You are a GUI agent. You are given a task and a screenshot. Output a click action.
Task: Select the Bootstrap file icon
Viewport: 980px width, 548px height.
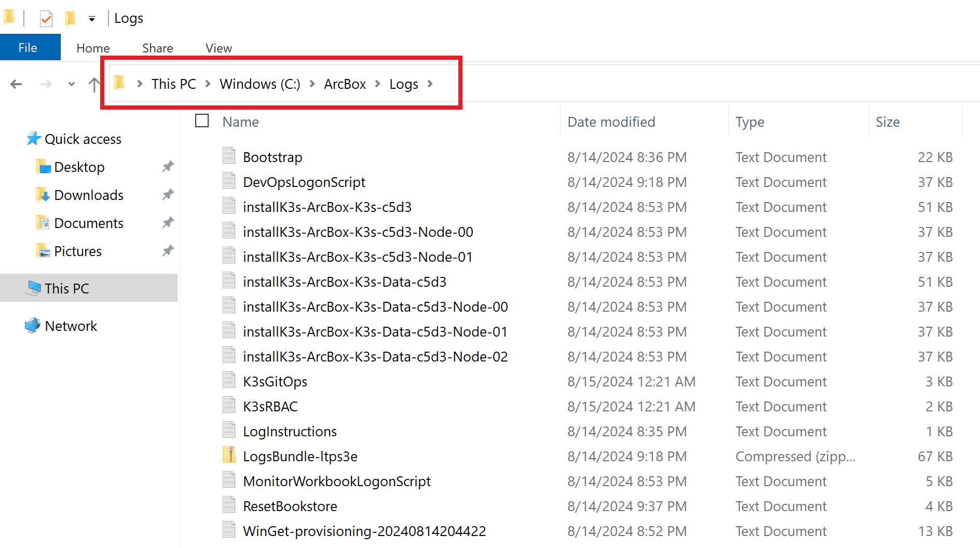[x=229, y=156]
